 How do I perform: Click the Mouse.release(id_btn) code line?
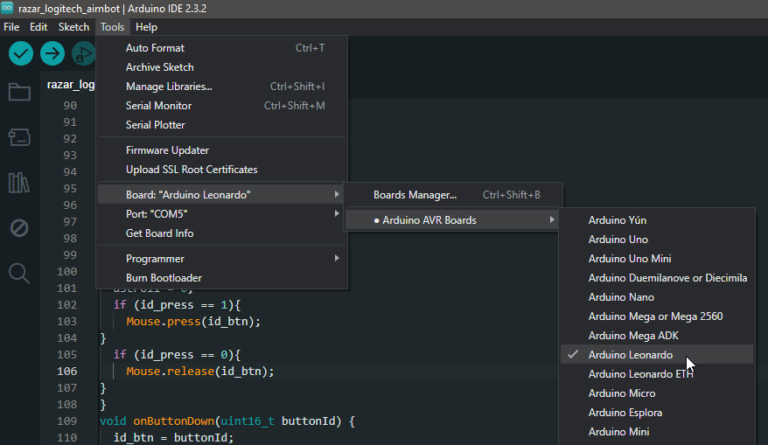[x=200, y=372]
